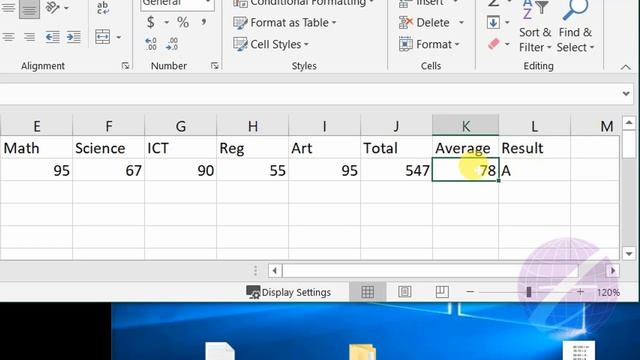Apply Percent Style format

pos(183,22)
